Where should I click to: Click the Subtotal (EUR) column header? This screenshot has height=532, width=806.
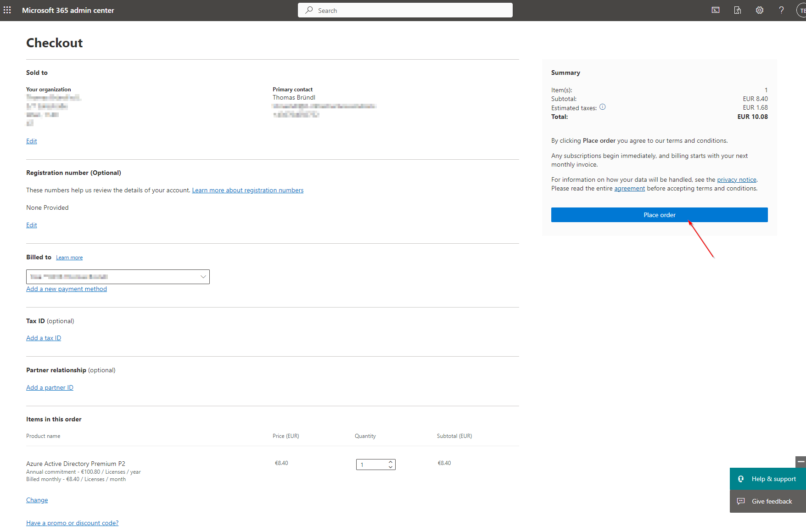tap(454, 436)
